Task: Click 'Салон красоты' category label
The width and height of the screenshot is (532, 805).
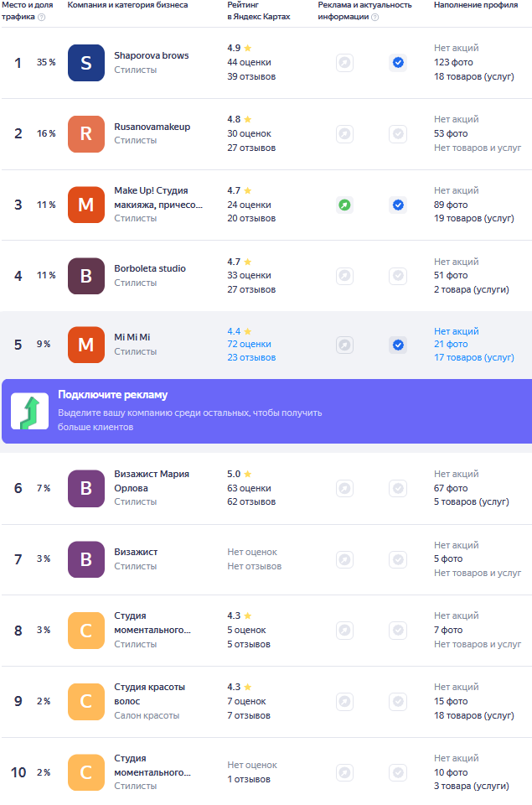Action: [147, 715]
